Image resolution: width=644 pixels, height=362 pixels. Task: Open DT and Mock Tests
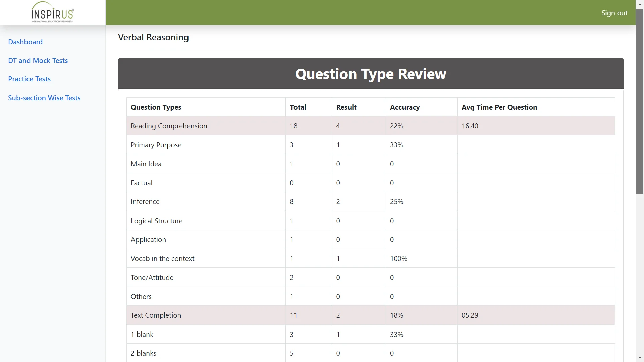(38, 61)
